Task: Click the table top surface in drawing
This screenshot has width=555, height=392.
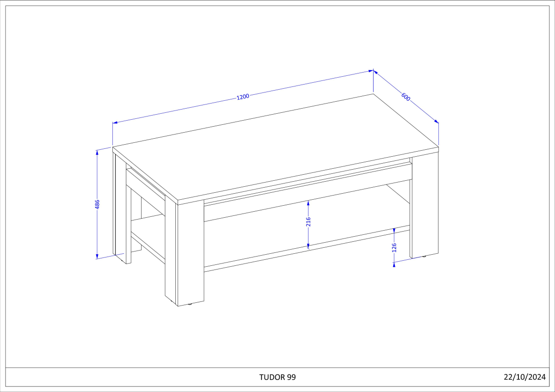Action: coord(276,148)
